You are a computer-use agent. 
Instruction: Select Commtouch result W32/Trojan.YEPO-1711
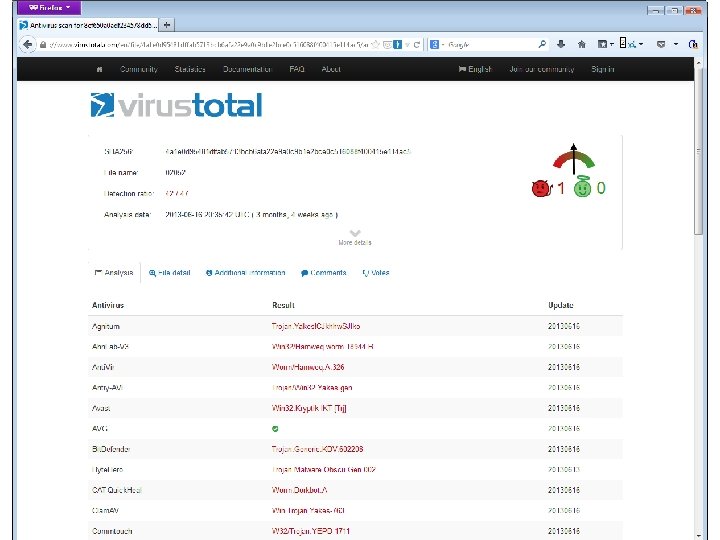tap(310, 531)
